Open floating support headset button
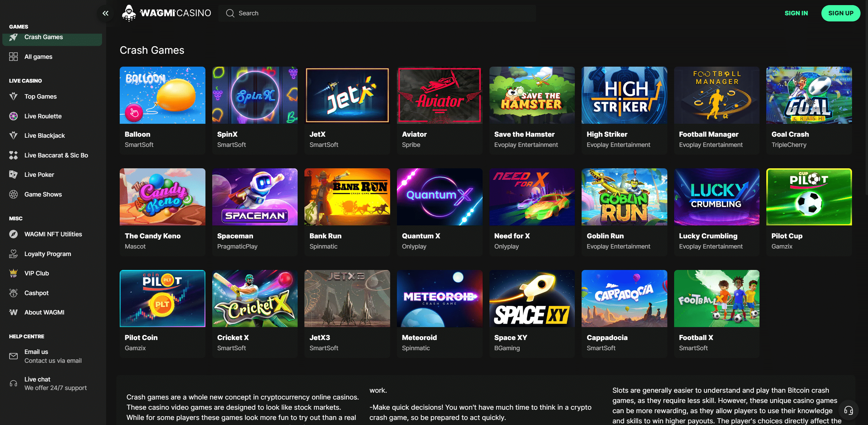The image size is (868, 425). 849,410
